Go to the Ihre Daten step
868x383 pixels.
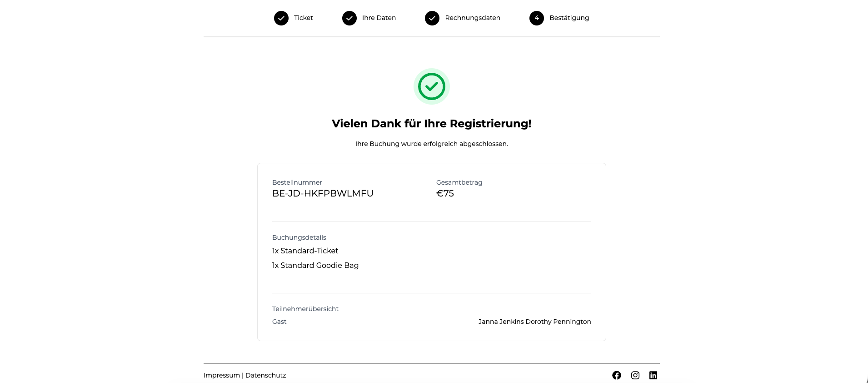379,18
